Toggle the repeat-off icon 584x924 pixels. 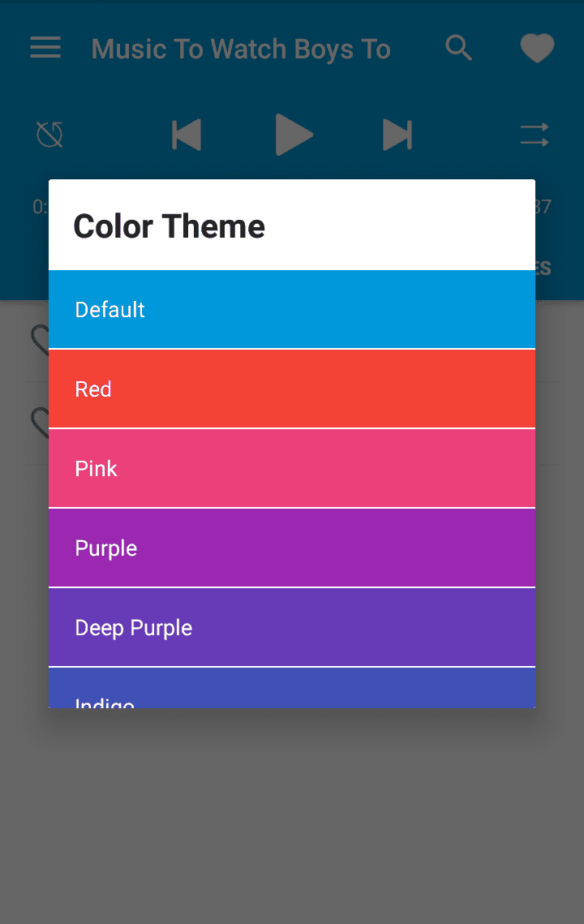coord(50,135)
